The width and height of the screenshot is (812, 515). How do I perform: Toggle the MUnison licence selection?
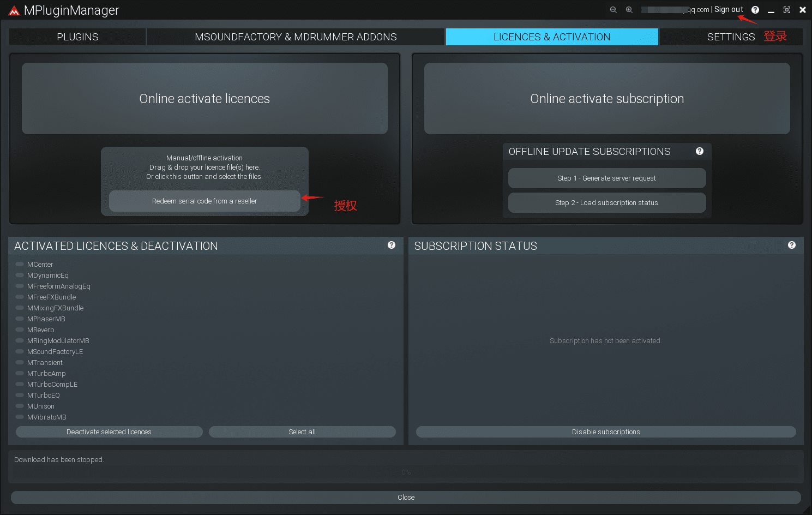[x=20, y=406]
